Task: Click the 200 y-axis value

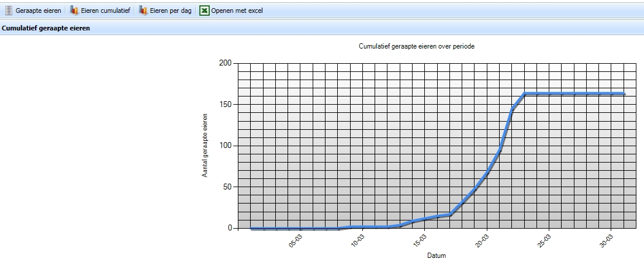Action: [226, 63]
